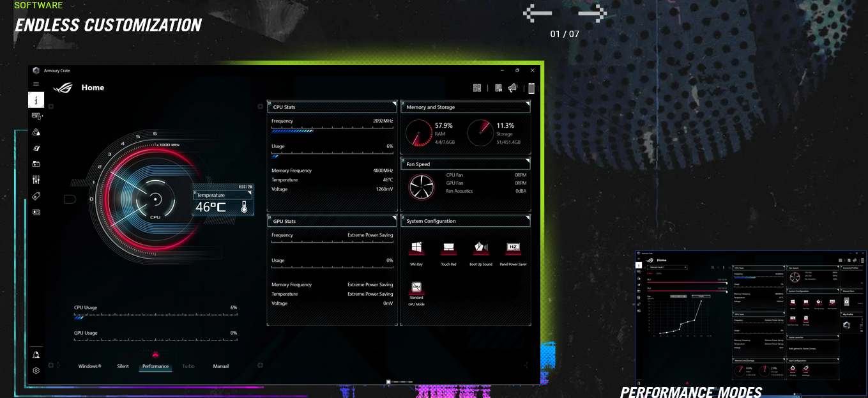Select the Silent operating mode
Viewport: 868px width, 398px height.
point(123,366)
